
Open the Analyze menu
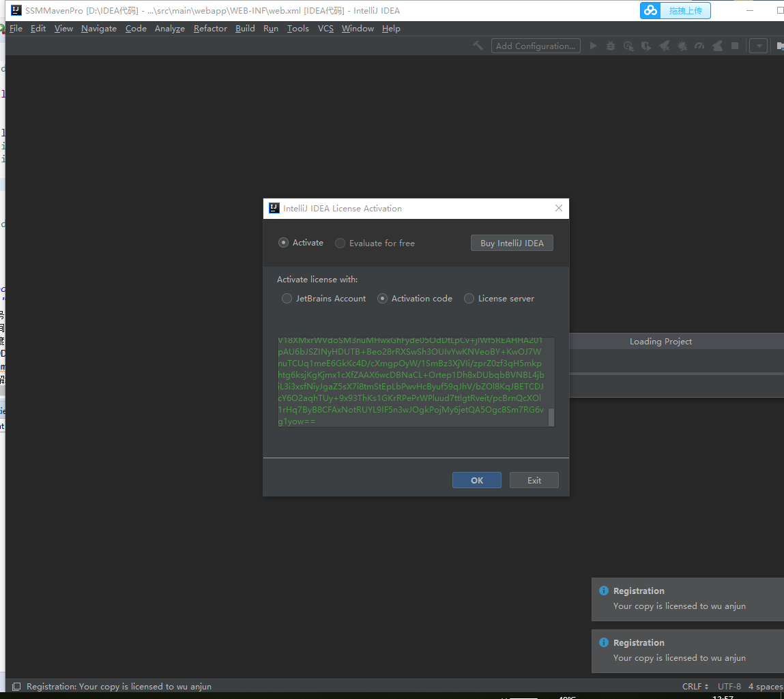point(169,29)
